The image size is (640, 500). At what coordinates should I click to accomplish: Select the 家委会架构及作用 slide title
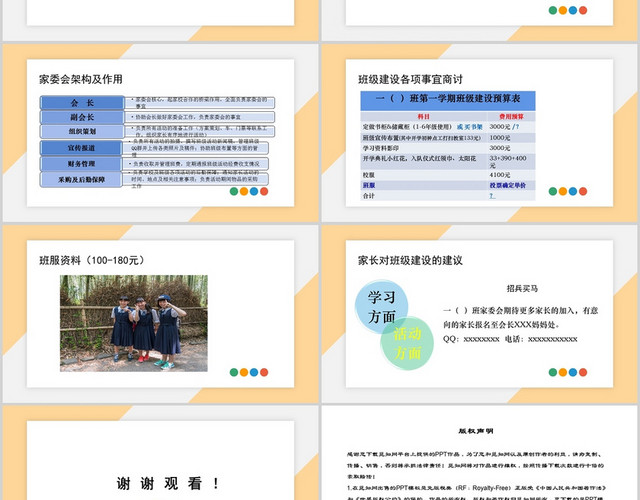(x=81, y=79)
